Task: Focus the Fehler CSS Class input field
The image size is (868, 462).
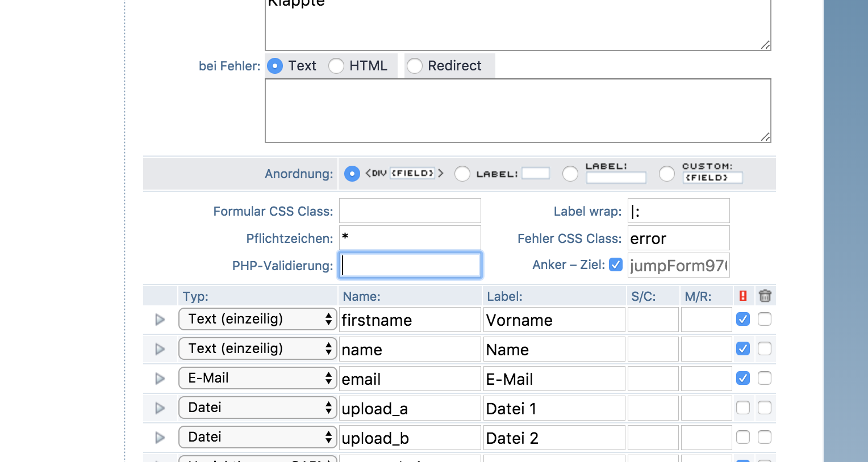Action: coord(678,238)
